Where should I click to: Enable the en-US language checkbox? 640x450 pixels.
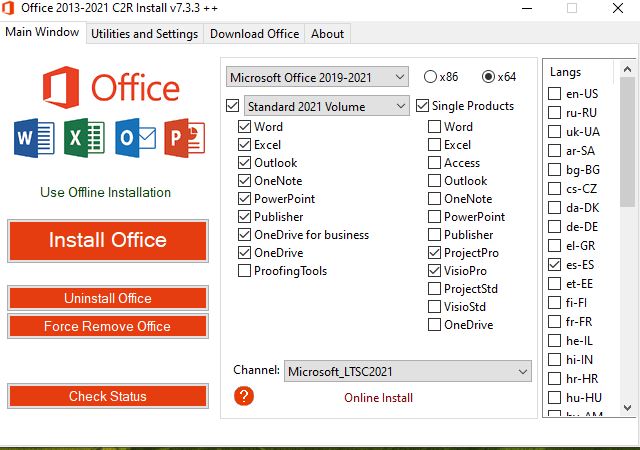pos(554,94)
